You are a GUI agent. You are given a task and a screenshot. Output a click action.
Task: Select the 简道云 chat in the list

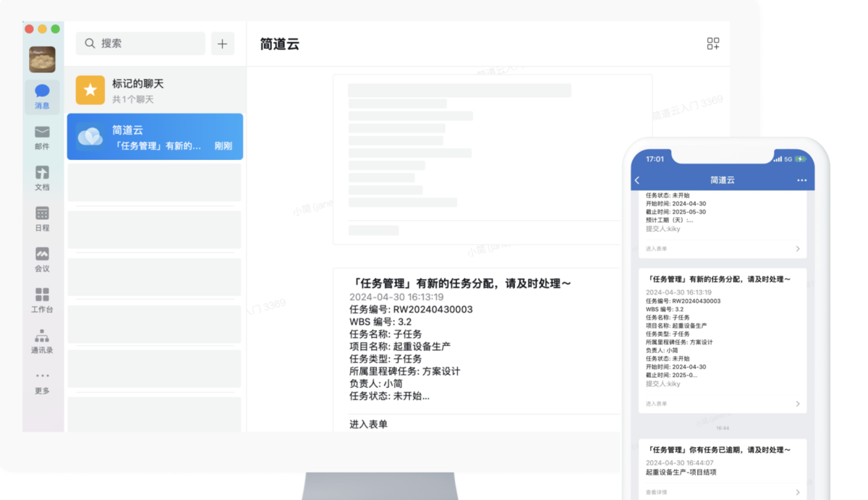(155, 137)
